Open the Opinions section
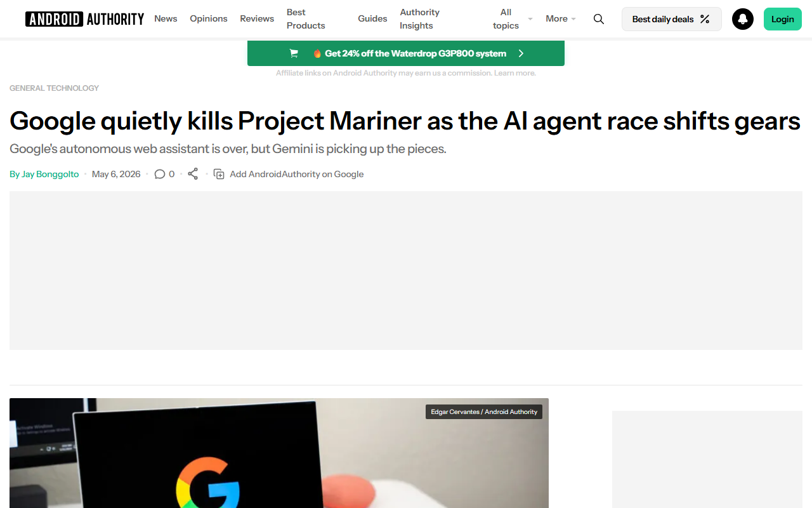The height and width of the screenshot is (508, 812). pos(209,19)
